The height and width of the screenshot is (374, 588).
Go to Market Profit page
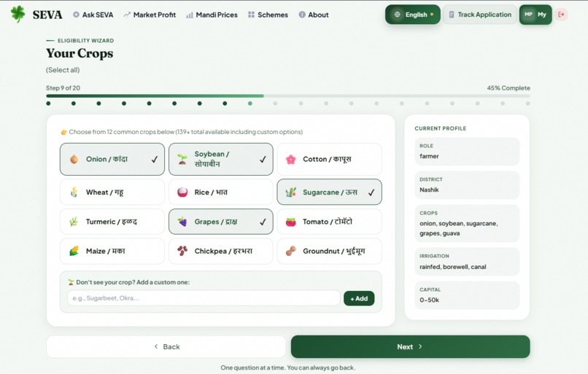tap(150, 15)
